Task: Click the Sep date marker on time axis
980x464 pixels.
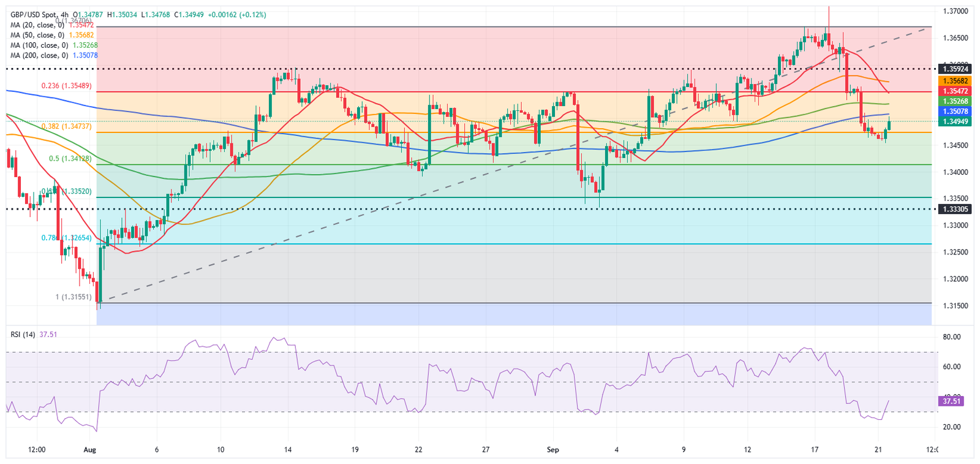Action: tap(553, 450)
